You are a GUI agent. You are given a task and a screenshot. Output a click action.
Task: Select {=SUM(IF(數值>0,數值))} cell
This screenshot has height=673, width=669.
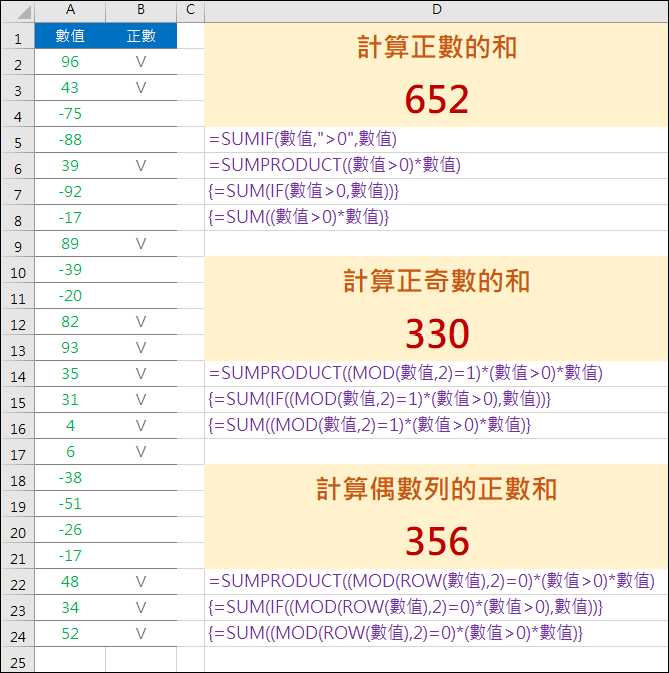[436, 191]
